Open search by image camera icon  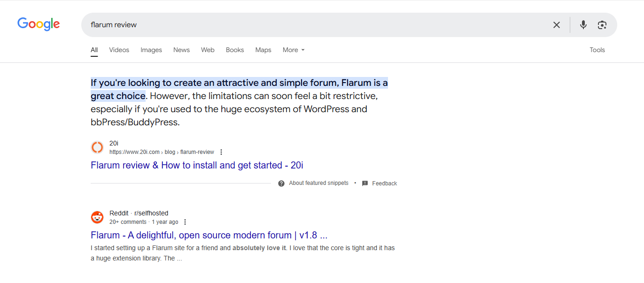(602, 25)
